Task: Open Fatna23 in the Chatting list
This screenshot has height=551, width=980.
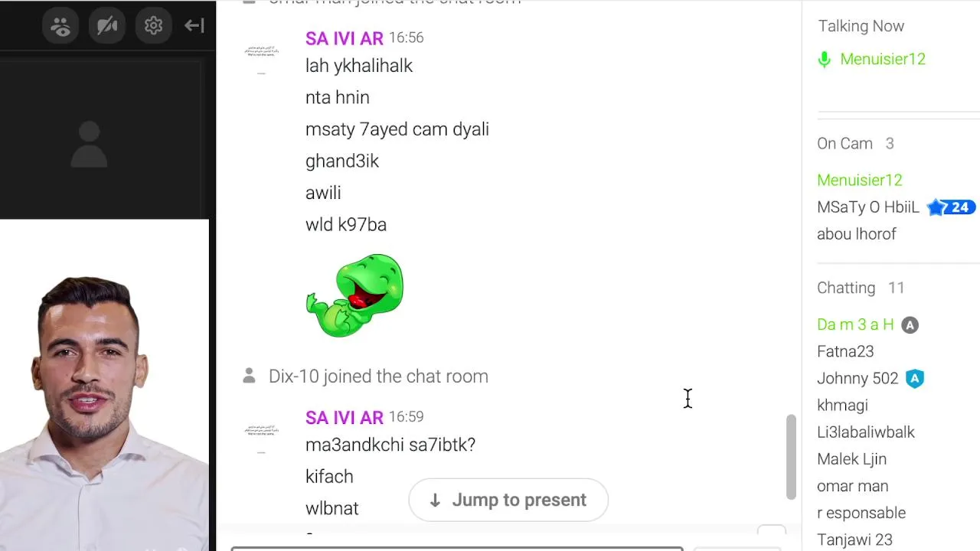Action: click(845, 351)
